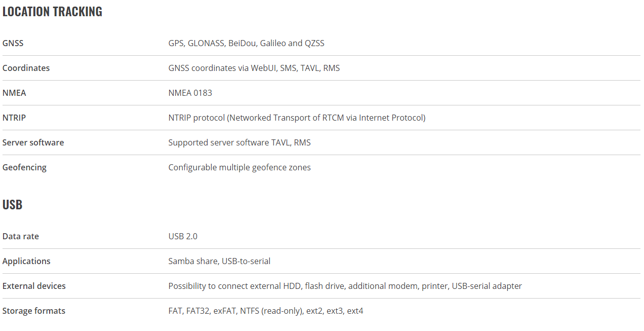Select the GNSS row label
This screenshot has width=644, height=331.
(13, 43)
